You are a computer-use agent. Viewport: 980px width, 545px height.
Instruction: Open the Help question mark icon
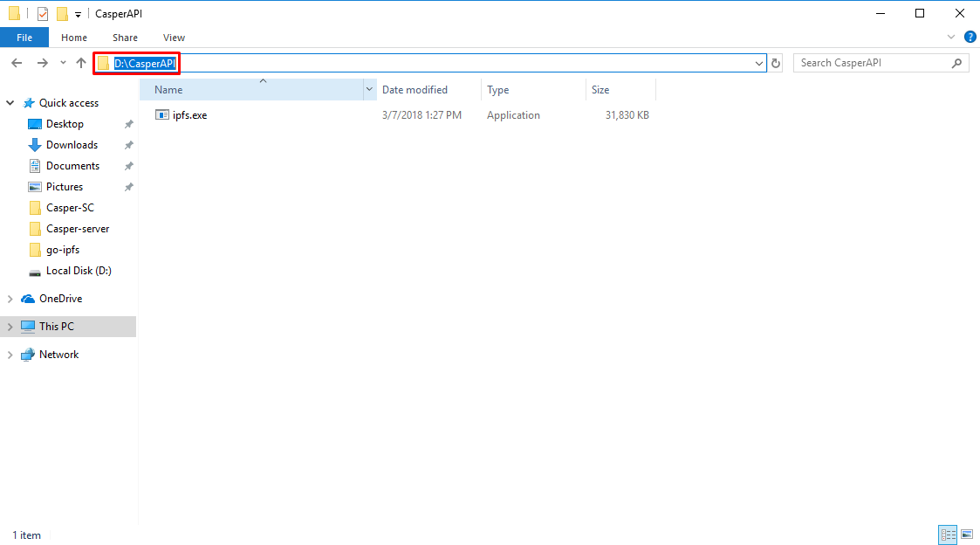tap(970, 37)
